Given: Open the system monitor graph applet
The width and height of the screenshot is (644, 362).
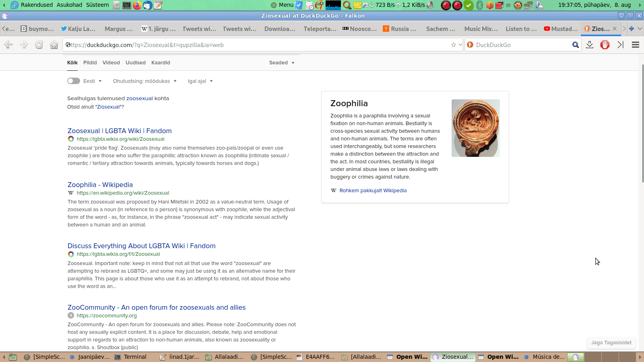Looking at the screenshot, I should pyautogui.click(x=333, y=5).
